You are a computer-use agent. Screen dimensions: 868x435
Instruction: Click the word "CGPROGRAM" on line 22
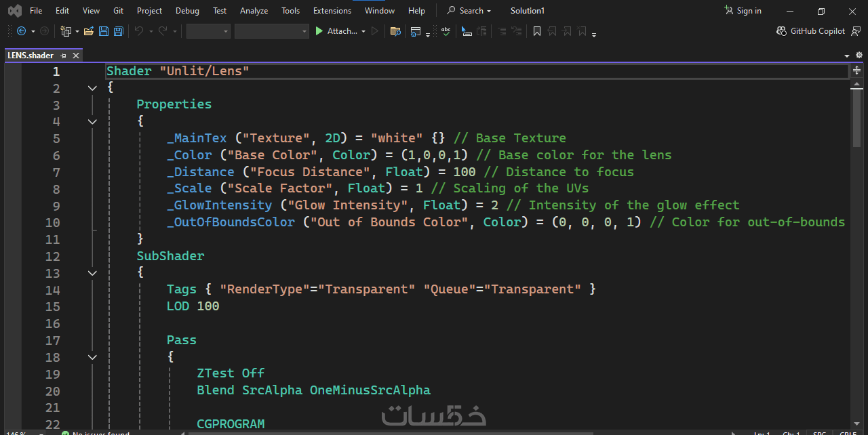(231, 424)
